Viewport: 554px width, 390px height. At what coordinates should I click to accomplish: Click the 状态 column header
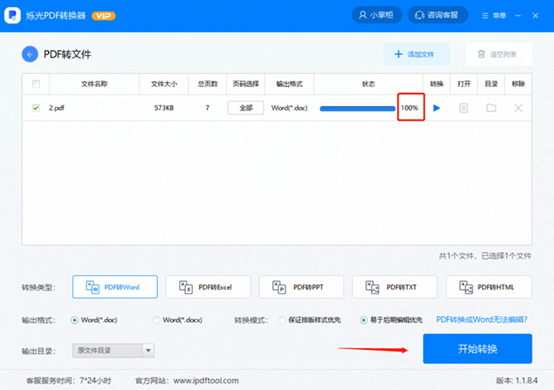click(369, 84)
